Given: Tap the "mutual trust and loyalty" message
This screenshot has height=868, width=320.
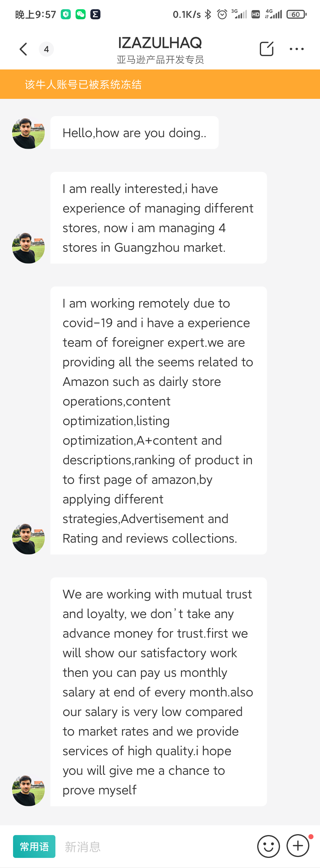Looking at the screenshot, I should point(158,691).
